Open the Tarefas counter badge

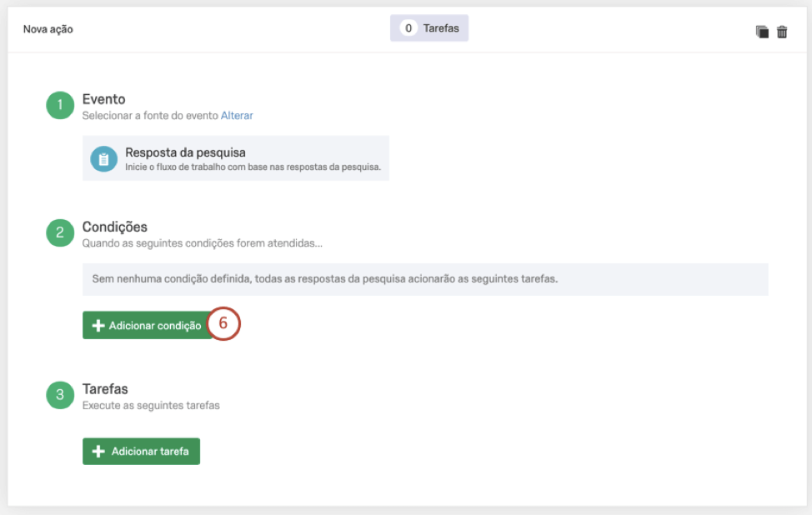tap(429, 28)
